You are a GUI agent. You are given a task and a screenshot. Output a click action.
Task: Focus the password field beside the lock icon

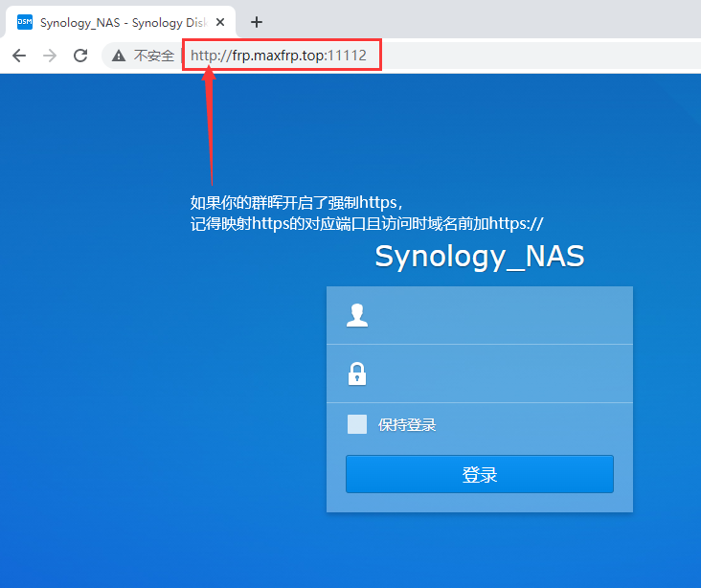click(480, 373)
